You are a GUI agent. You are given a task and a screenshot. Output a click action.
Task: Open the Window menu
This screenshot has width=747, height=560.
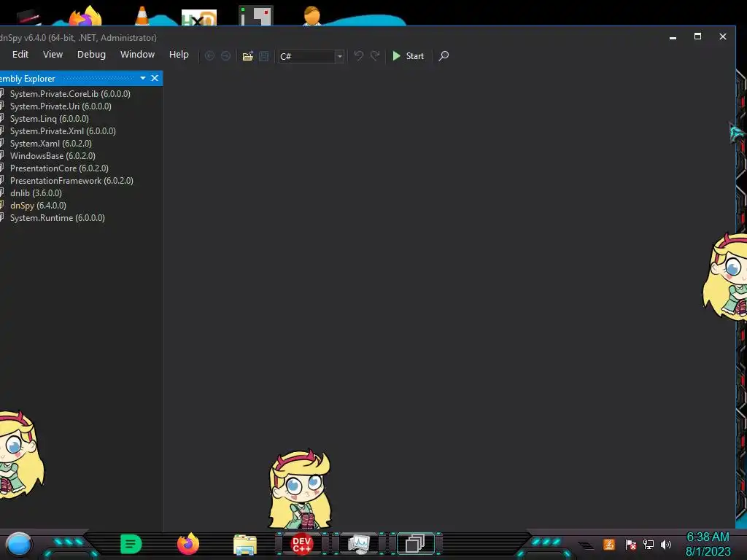tap(137, 55)
